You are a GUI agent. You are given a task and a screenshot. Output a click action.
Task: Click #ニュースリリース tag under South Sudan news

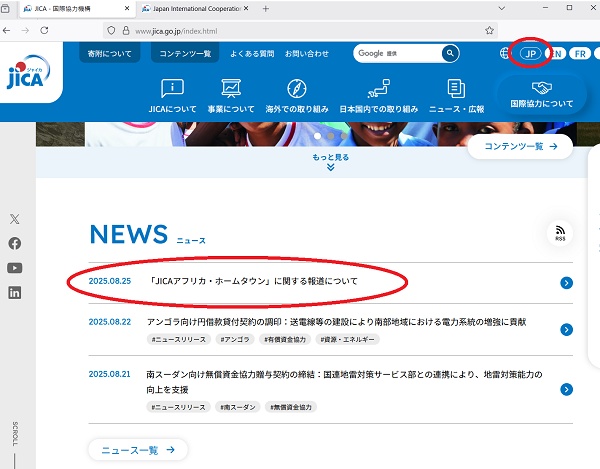point(178,407)
